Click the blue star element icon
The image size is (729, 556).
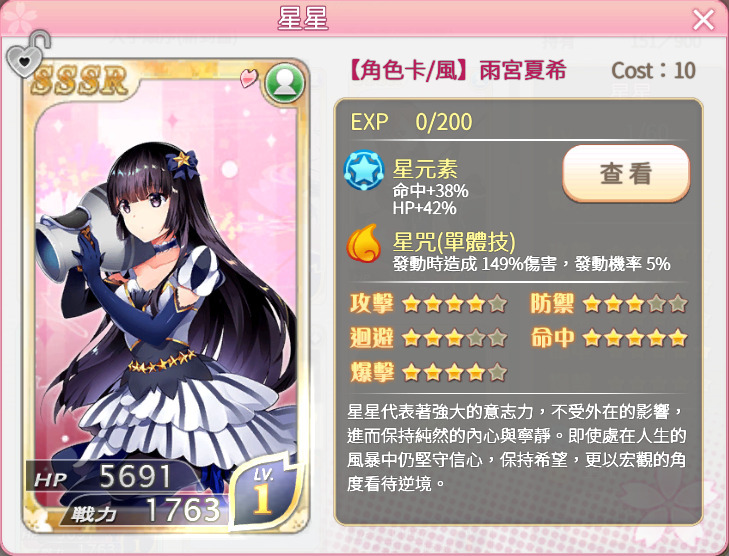pos(364,170)
